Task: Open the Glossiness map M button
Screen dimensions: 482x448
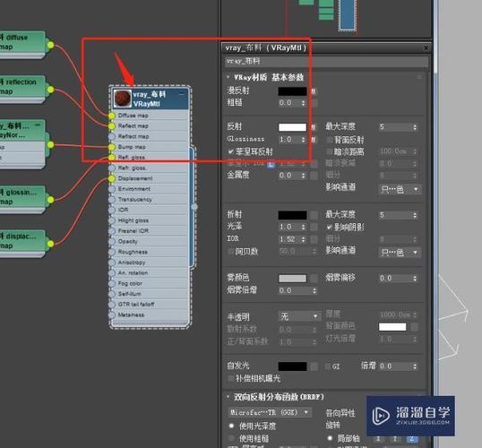Action: click(314, 140)
